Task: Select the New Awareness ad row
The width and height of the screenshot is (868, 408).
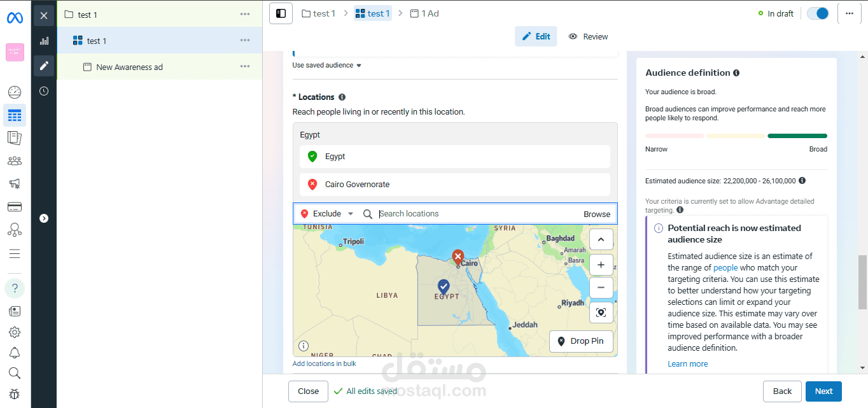Action: tap(159, 67)
